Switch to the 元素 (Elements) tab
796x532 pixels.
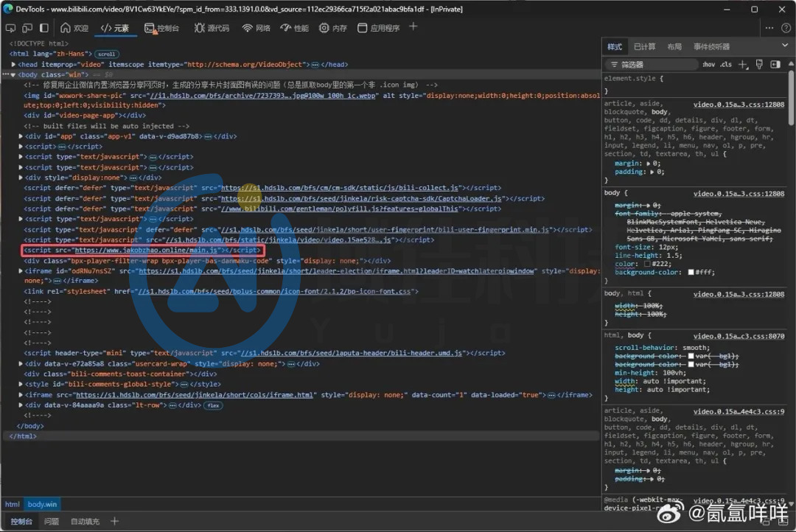(x=115, y=28)
